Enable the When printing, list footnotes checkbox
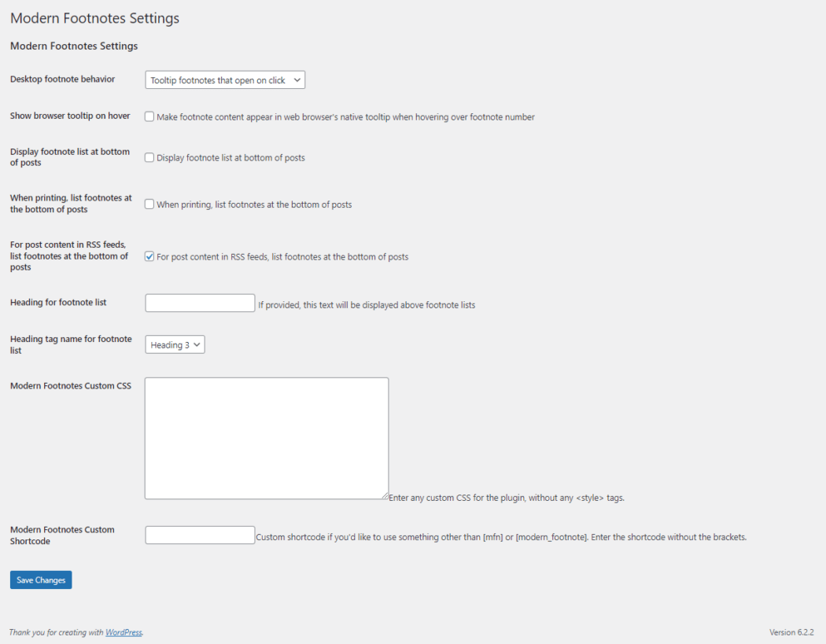Image resolution: width=826 pixels, height=644 pixels. tap(149, 204)
